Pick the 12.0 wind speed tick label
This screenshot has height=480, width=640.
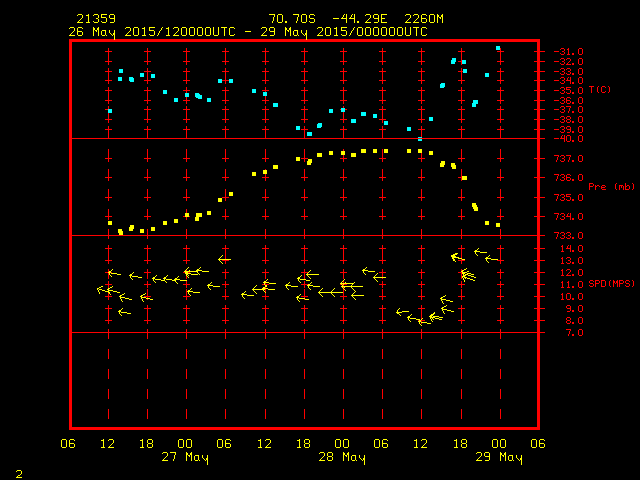572,273
